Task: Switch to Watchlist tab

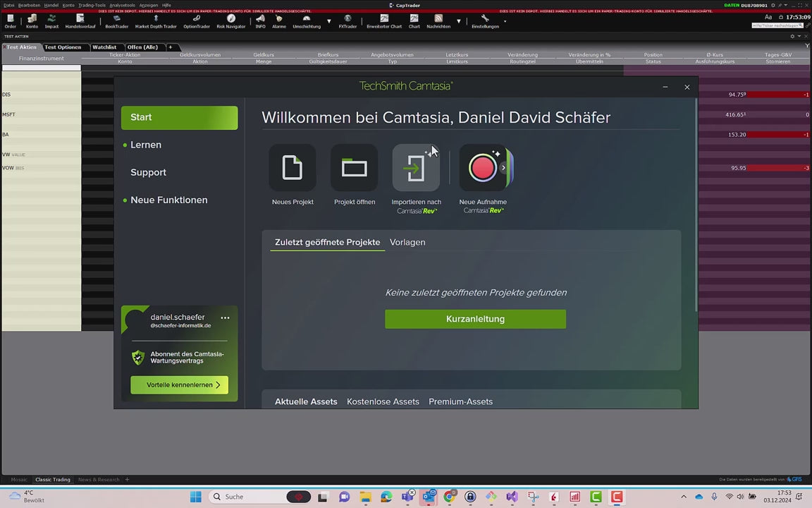Action: [x=104, y=47]
